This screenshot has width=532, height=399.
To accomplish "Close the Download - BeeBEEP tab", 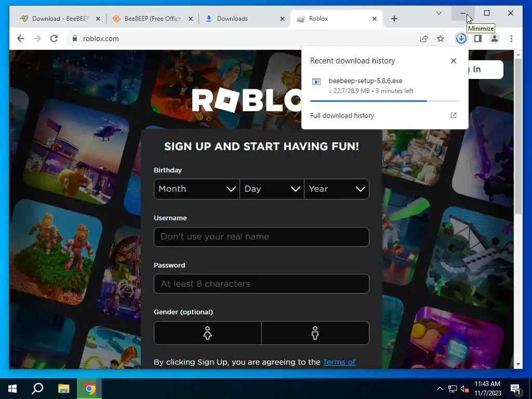I will coord(98,19).
